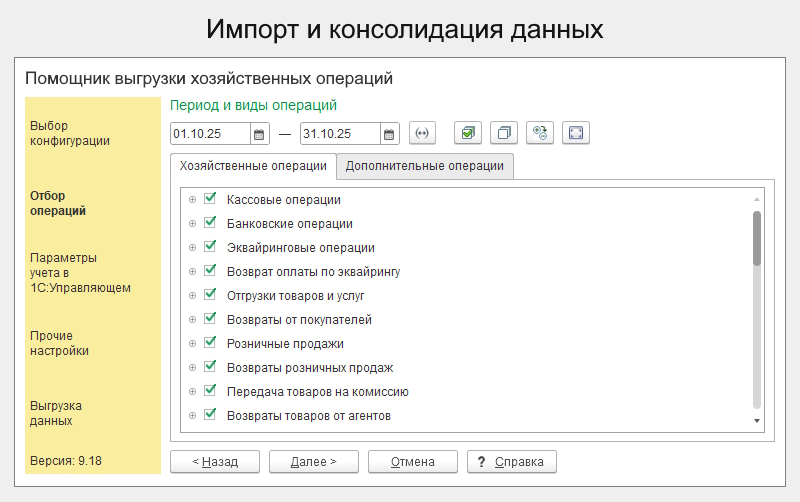Viewport: 800px width, 502px height.
Task: Expand the Возвраты товаров от агентов node
Action: (192, 415)
